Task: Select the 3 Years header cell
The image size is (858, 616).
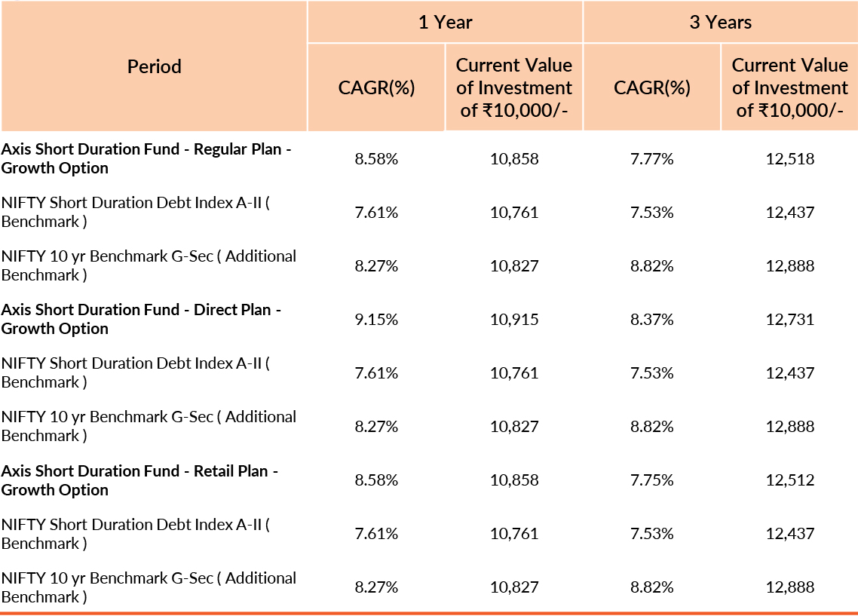Action: coord(720,22)
